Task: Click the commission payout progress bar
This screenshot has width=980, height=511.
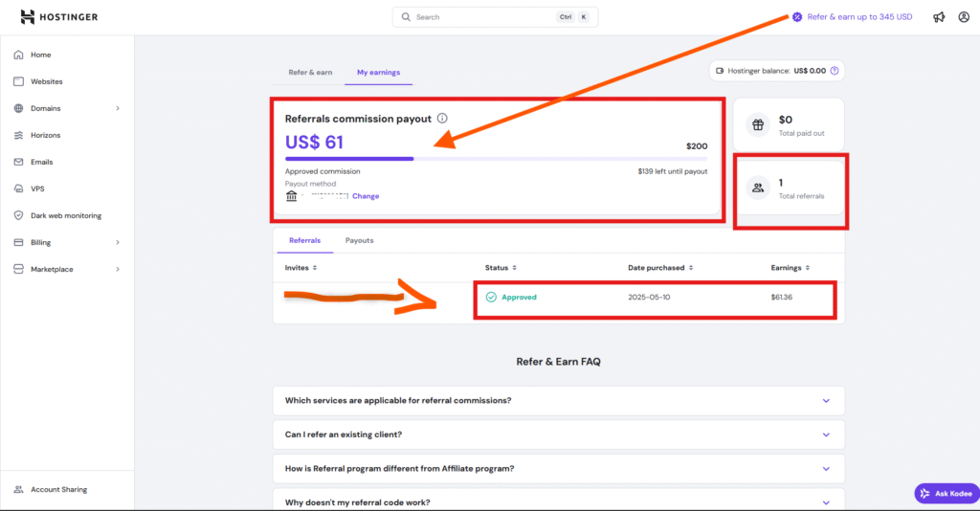Action: (497, 159)
